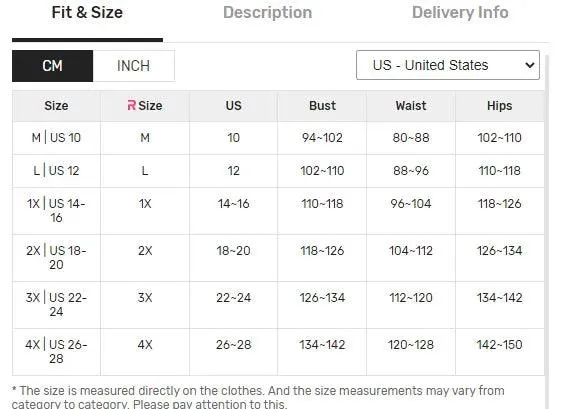
Task: Select the 1X | US 14-16 size row
Action: pyautogui.click(x=278, y=211)
